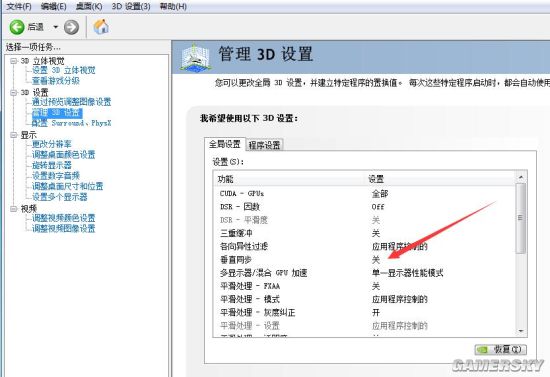
Task: Open 配置 Surround、PhysX tree item
Action: pos(72,123)
